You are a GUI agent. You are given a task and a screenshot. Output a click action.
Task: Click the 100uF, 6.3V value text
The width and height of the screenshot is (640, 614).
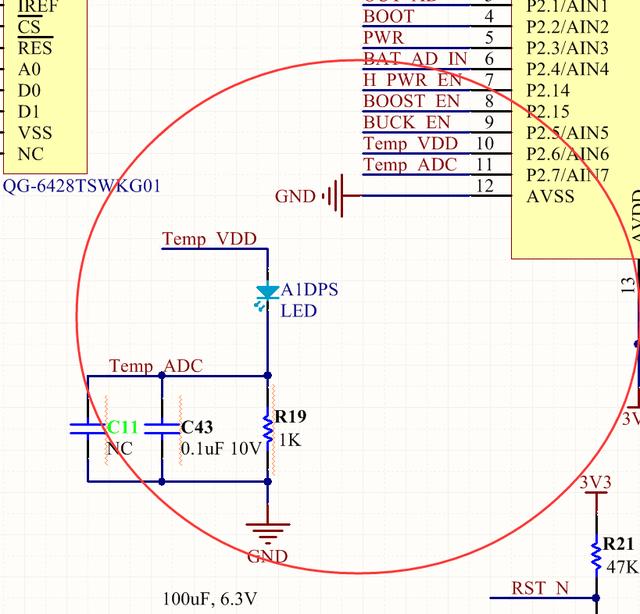[x=210, y=599]
